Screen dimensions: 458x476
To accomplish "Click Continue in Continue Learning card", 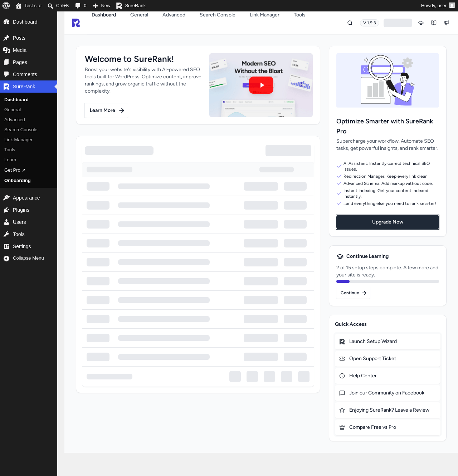I will (353, 293).
